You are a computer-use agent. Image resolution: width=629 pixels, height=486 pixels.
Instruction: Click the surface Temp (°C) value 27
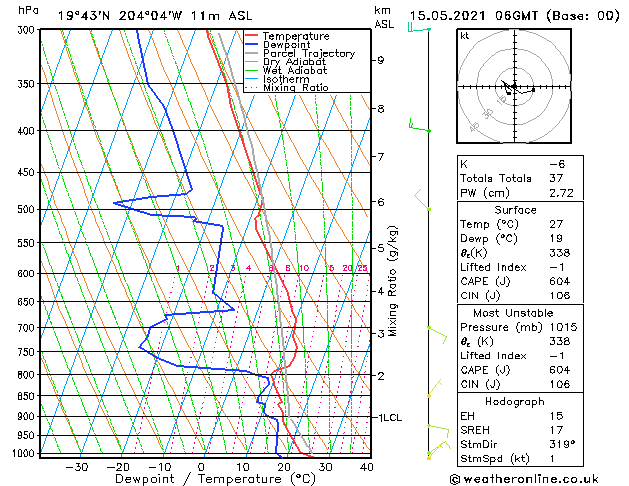click(556, 224)
